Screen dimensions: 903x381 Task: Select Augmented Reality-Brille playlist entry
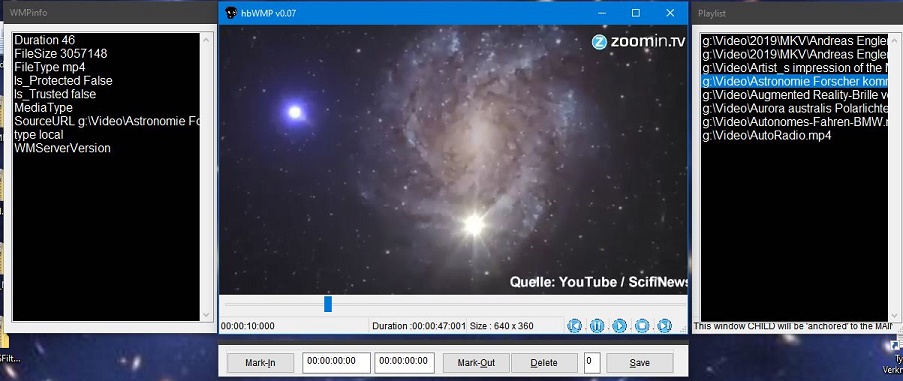[794, 95]
